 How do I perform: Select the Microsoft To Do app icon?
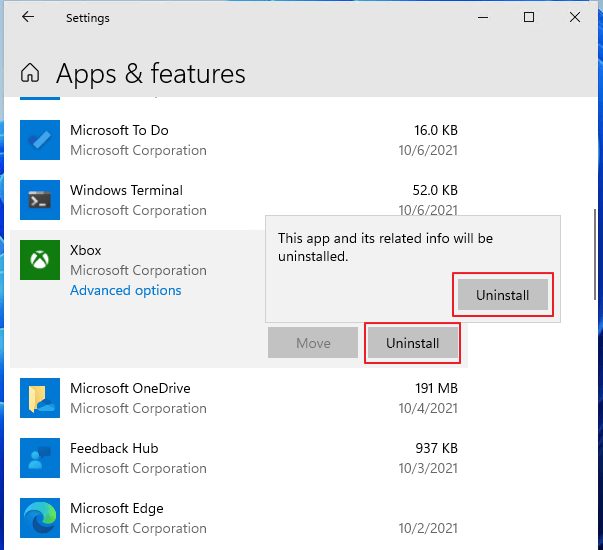click(x=40, y=140)
